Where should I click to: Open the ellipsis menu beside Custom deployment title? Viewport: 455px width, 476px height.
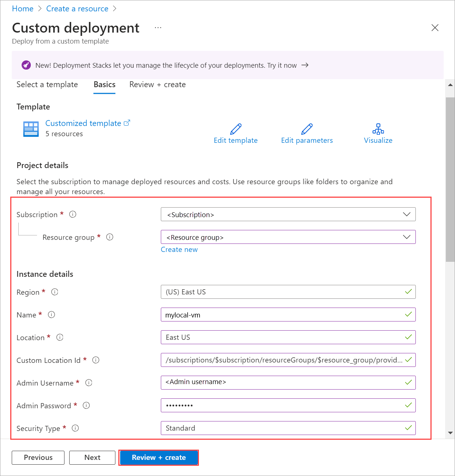pos(158,27)
